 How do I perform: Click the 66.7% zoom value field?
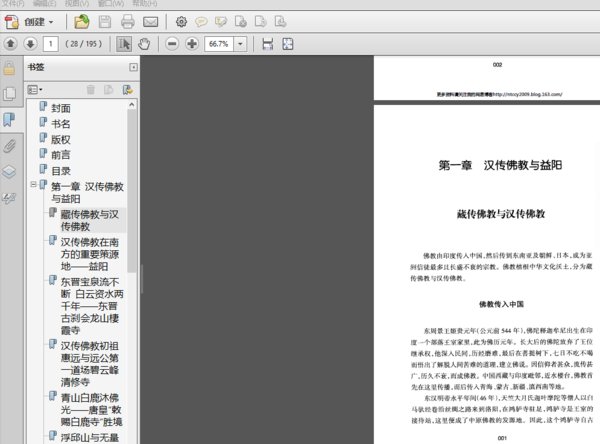click(219, 44)
